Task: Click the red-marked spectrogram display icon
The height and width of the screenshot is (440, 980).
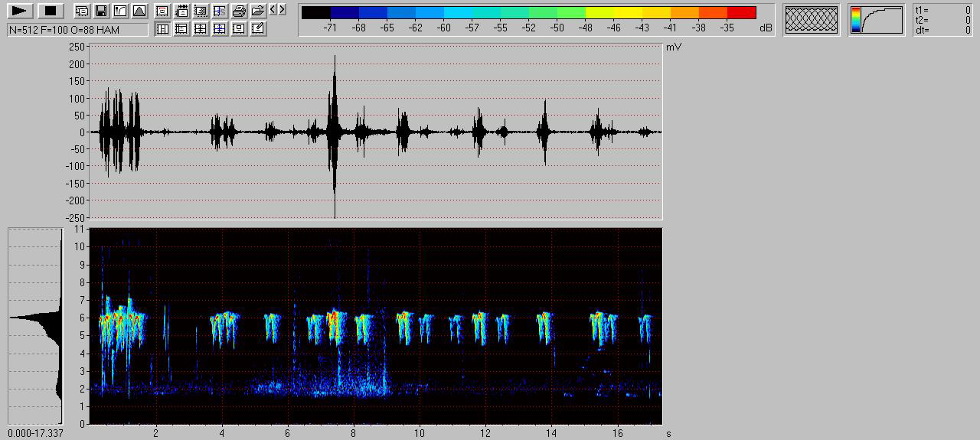Action: 162,11
